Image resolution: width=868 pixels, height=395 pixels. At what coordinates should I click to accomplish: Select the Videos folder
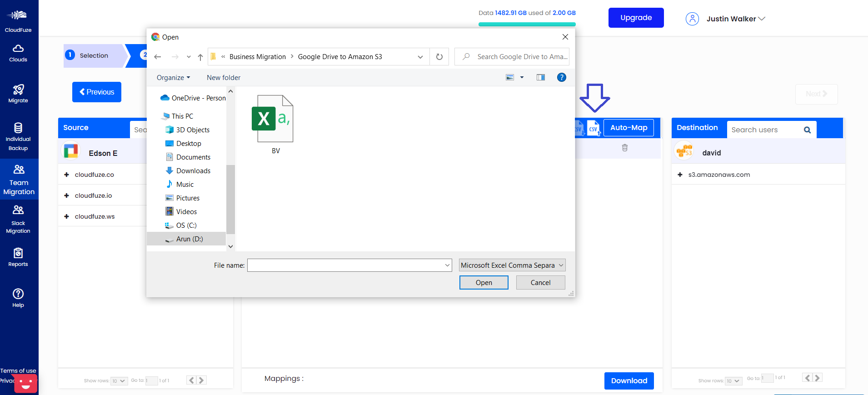tap(181, 212)
